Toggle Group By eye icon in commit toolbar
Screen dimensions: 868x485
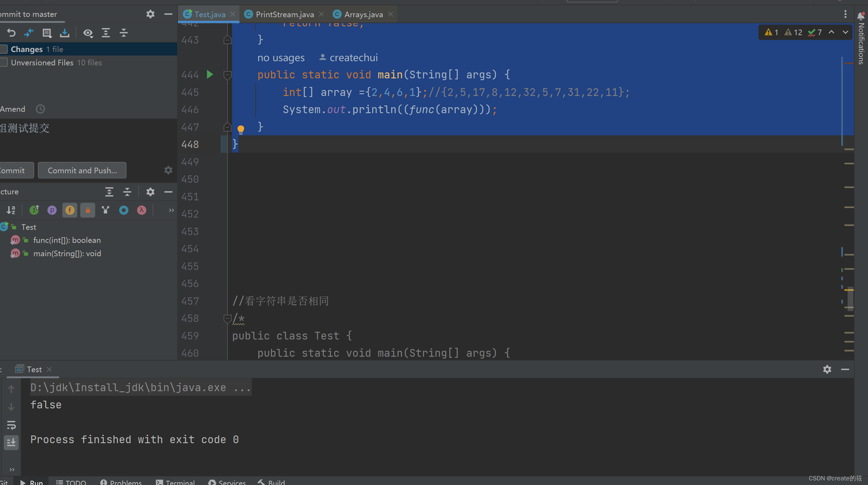(88, 33)
